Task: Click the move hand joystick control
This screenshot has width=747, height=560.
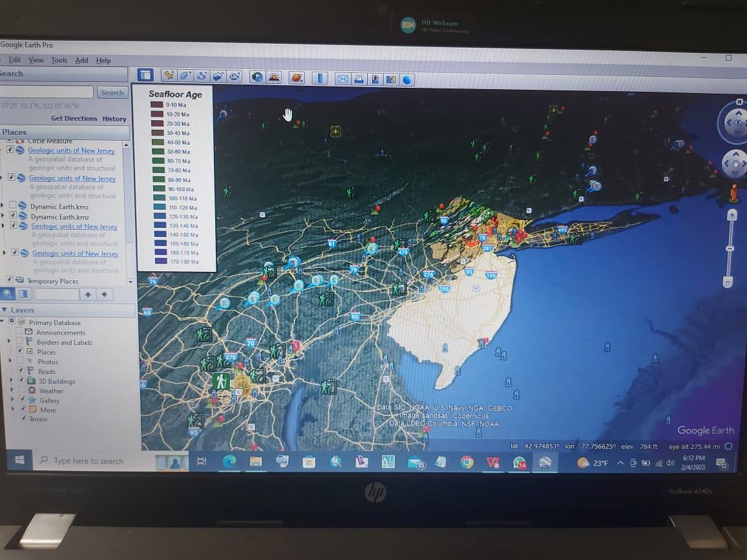Action: [x=737, y=164]
